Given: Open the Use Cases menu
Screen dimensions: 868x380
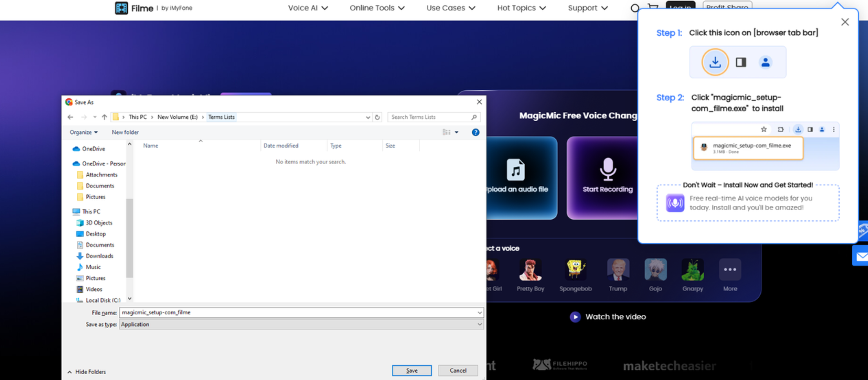Looking at the screenshot, I should [x=451, y=8].
